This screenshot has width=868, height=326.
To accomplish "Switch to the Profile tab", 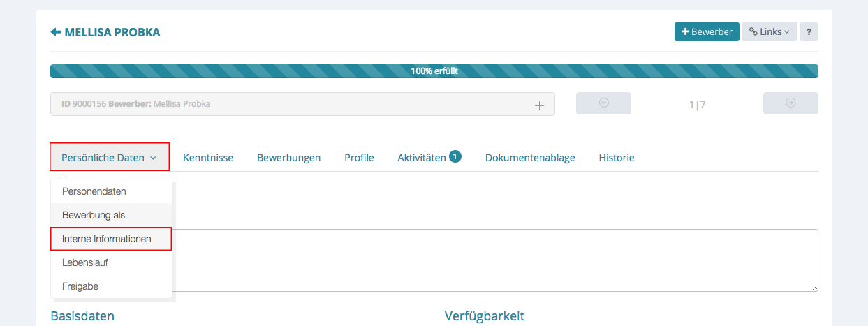I will 359,158.
